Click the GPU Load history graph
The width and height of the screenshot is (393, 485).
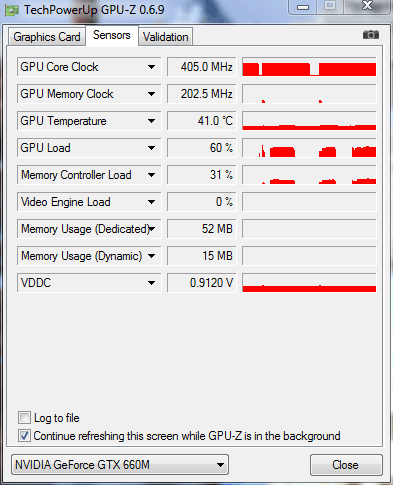(x=309, y=148)
